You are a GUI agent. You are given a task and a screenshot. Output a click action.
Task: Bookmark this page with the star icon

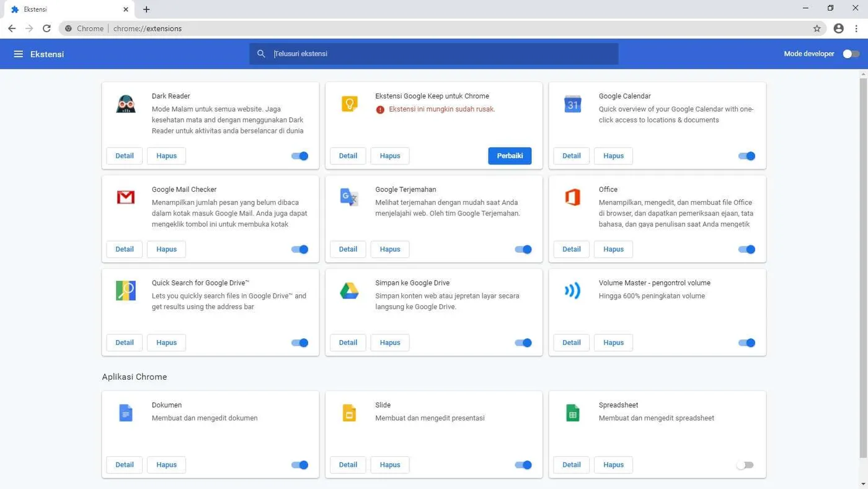click(x=817, y=29)
